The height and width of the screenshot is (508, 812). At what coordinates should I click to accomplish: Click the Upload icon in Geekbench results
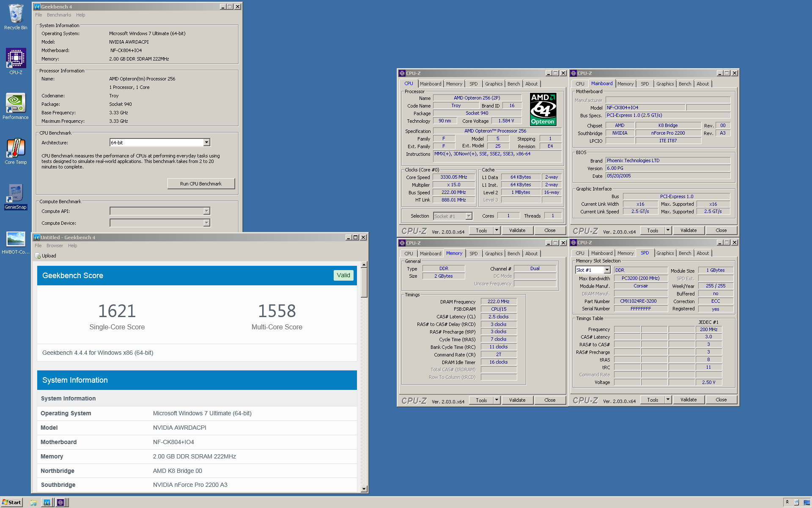38,256
